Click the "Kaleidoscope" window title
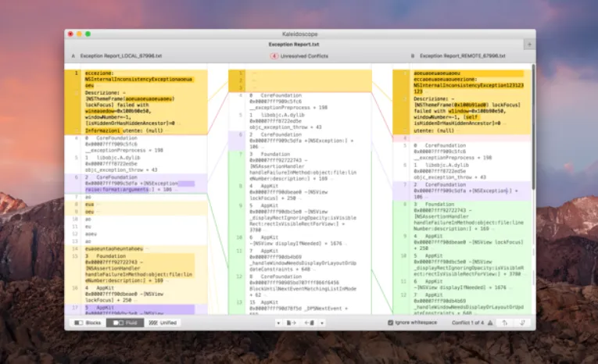 [299, 34]
